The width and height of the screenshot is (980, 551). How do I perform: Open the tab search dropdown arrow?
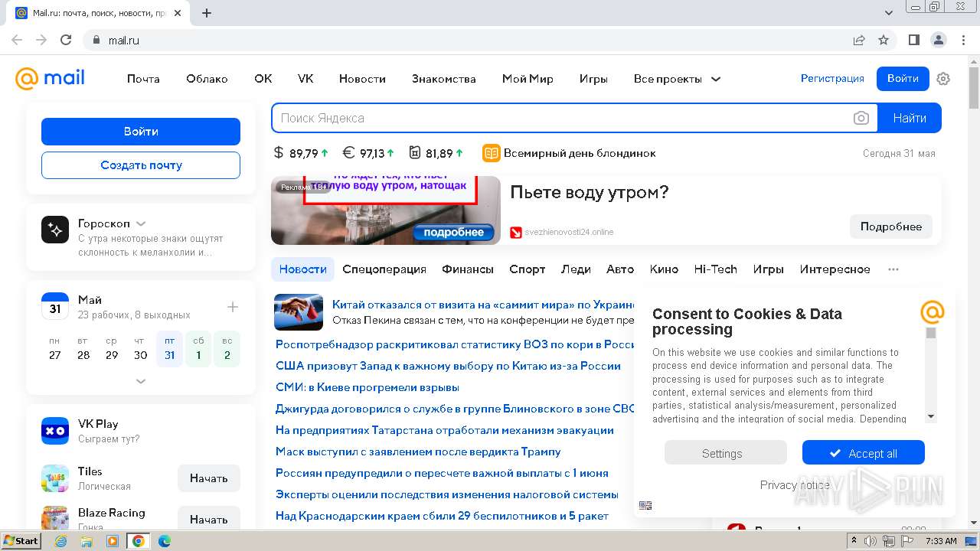pos(889,13)
